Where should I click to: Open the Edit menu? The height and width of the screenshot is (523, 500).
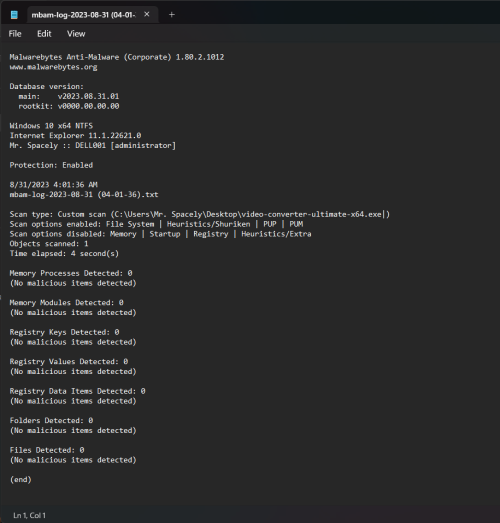pyautogui.click(x=44, y=34)
